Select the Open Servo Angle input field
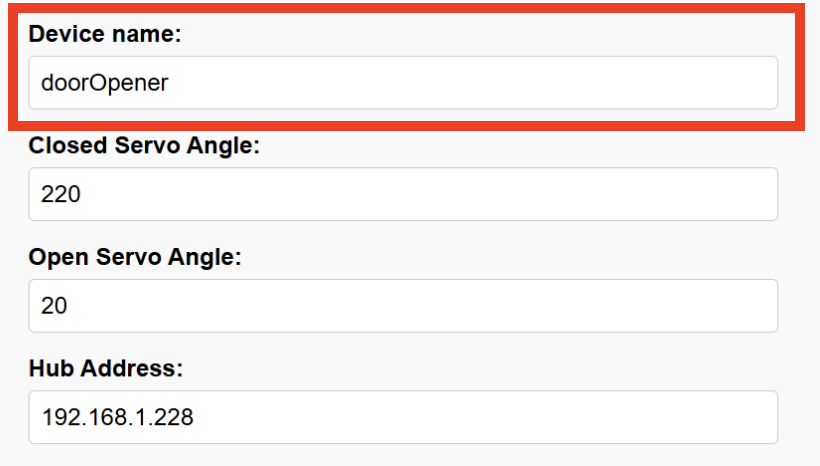820x466 pixels. point(403,306)
